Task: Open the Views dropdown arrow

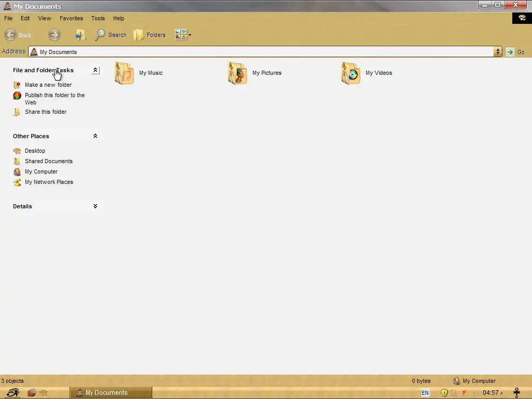Action: pos(190,35)
